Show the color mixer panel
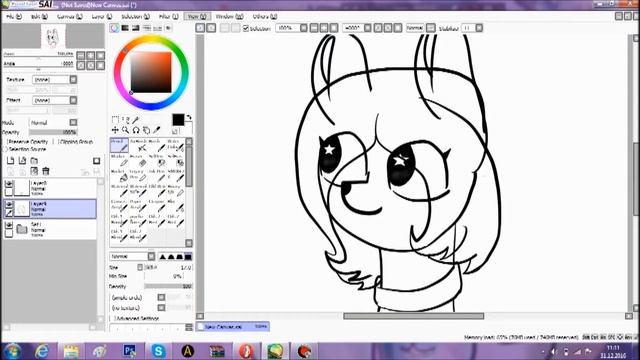Viewport: 640px width, 360px height. [x=146, y=28]
